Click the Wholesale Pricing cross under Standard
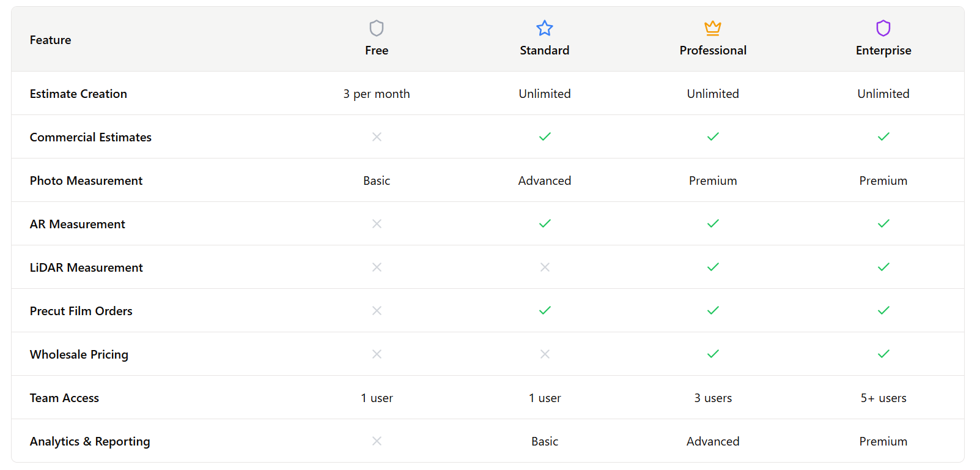 [545, 354]
